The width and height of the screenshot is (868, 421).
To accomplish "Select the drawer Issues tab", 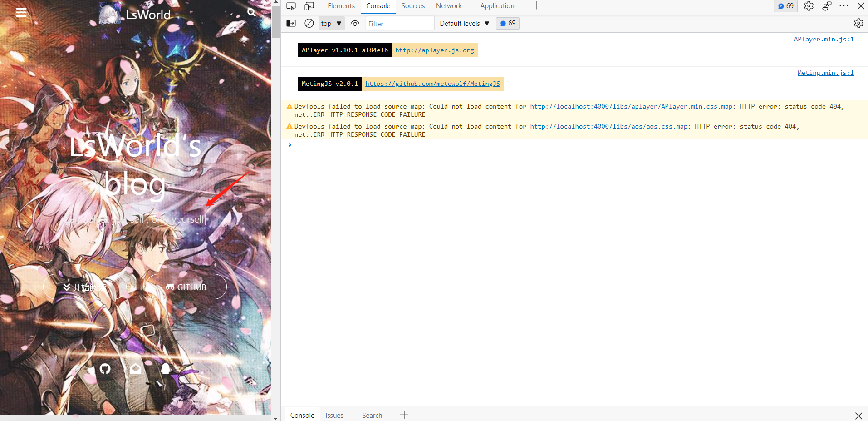I will [x=334, y=415].
